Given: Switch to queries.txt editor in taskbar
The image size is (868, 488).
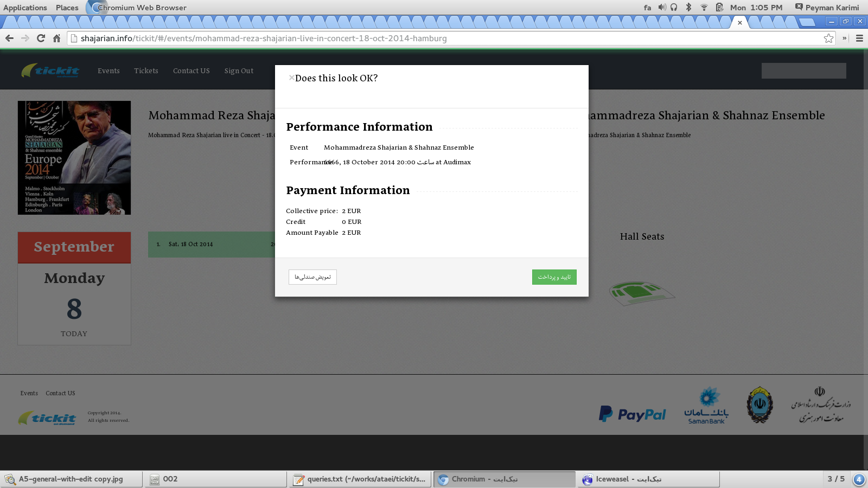Looking at the screenshot, I should [360, 479].
